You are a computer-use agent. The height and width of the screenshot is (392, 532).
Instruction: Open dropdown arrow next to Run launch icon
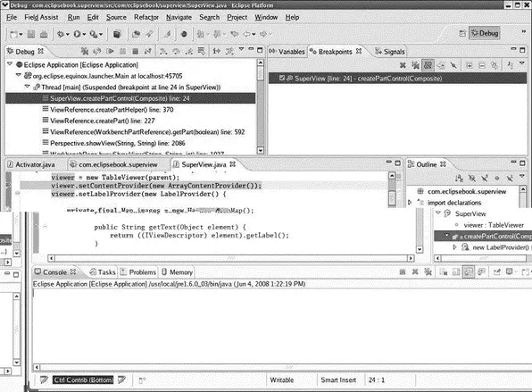(84, 34)
